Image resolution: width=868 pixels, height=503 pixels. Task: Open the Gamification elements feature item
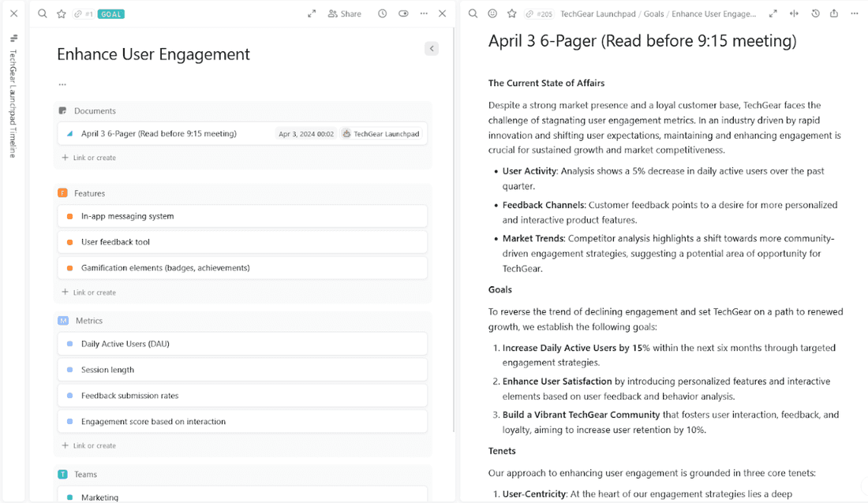click(x=165, y=268)
